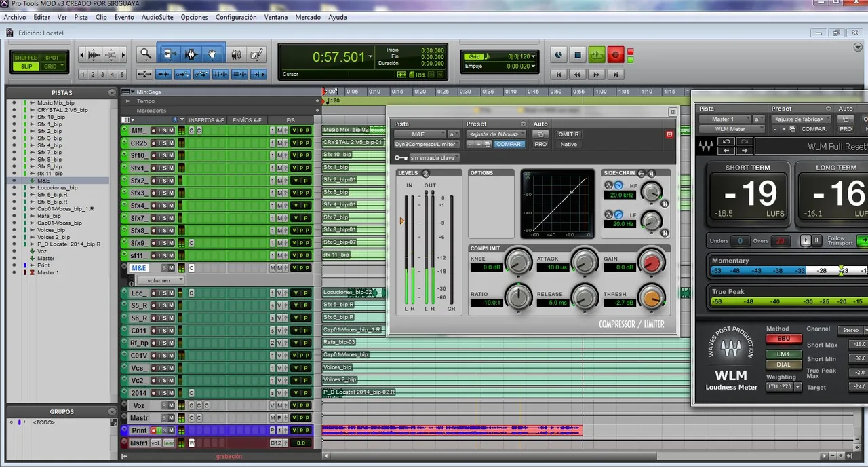Click the Fast Forward transport button
The width and height of the screenshot is (868, 467).
pos(596,74)
